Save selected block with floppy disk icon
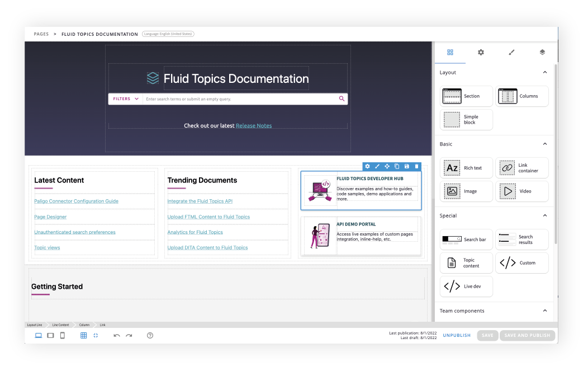Image resolution: width=588 pixels, height=371 pixels. [x=406, y=166]
